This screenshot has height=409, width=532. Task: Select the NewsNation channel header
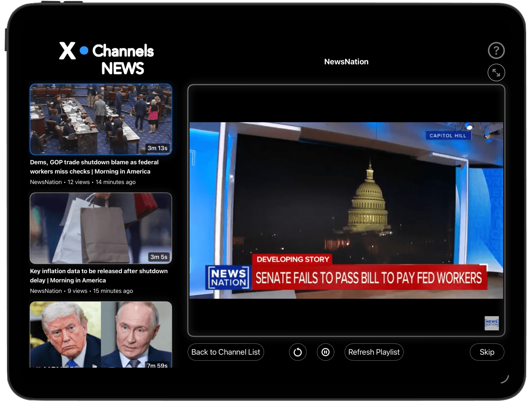tap(346, 61)
